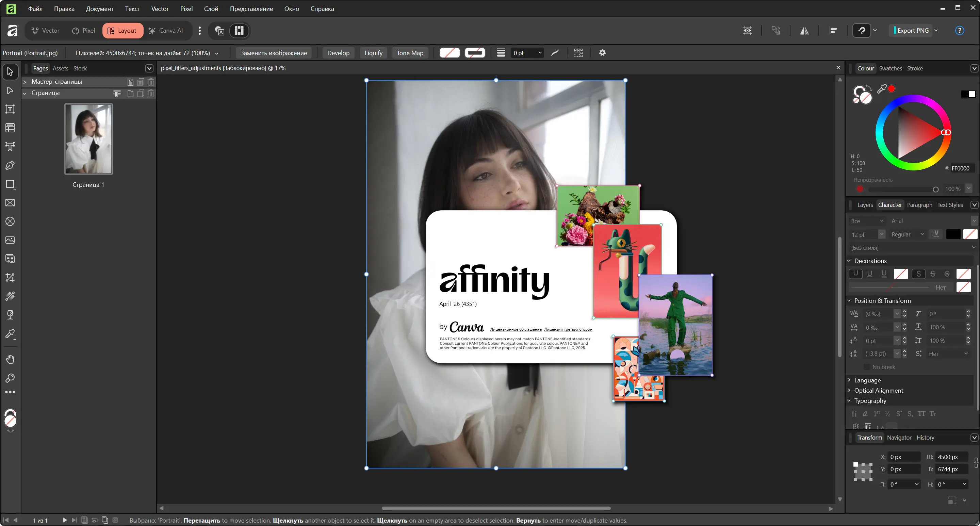Pick the colour picker eyedropper
Screen dimensions: 980x526
click(881, 89)
